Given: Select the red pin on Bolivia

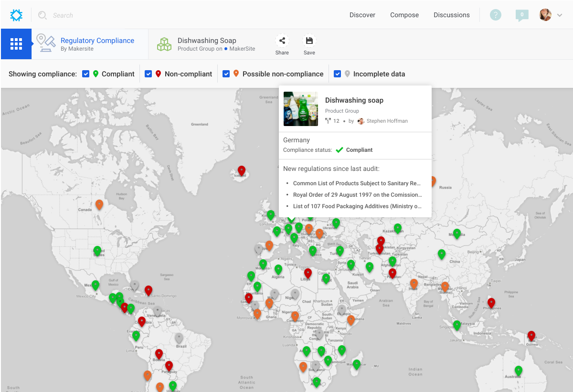Looking at the screenshot, I should [159, 354].
